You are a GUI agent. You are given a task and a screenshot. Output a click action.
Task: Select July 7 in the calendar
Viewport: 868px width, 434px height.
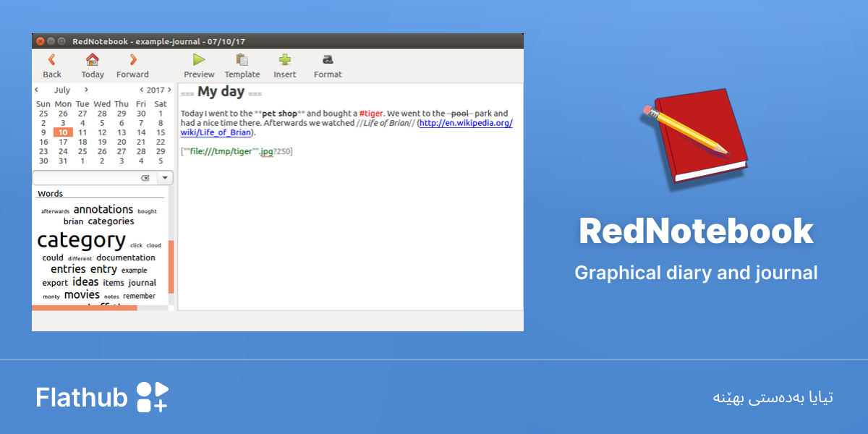[141, 123]
